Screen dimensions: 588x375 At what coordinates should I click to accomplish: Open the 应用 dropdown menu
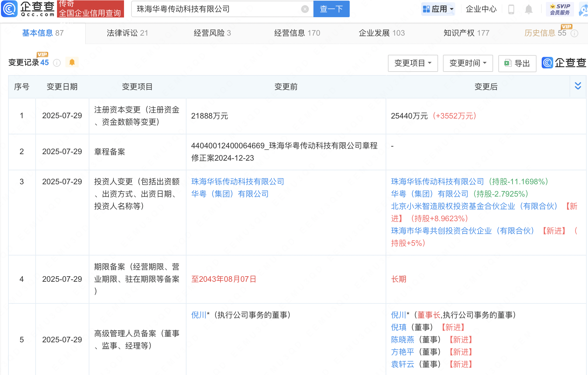[438, 9]
